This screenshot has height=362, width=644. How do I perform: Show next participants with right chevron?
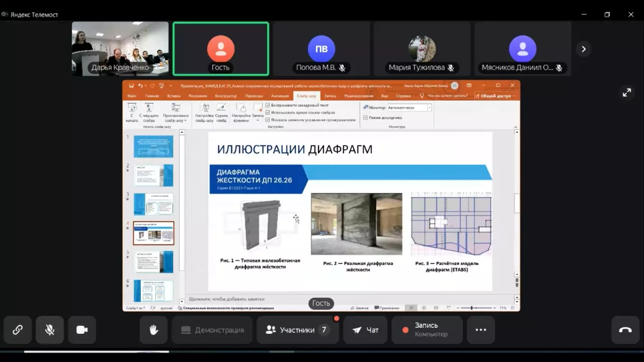coord(583,49)
